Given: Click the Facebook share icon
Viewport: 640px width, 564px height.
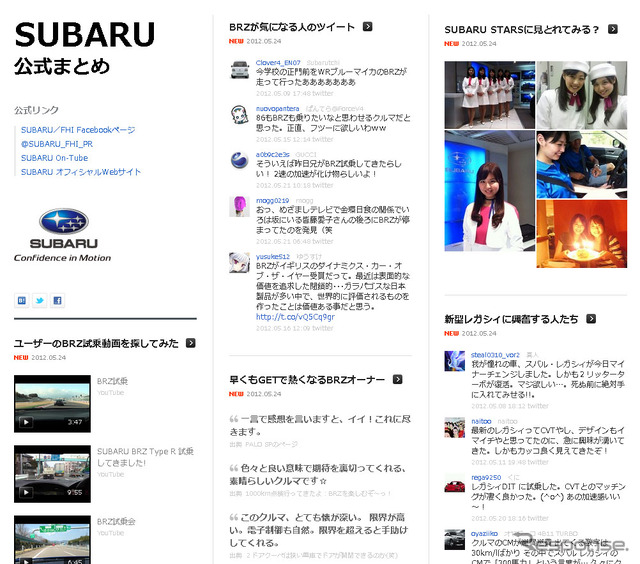Looking at the screenshot, I should tap(58, 301).
